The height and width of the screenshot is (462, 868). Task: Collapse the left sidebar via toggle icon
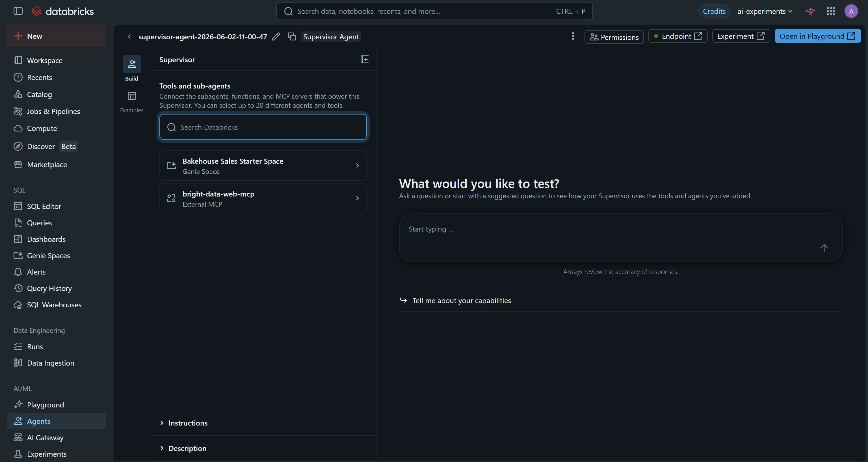tap(18, 11)
